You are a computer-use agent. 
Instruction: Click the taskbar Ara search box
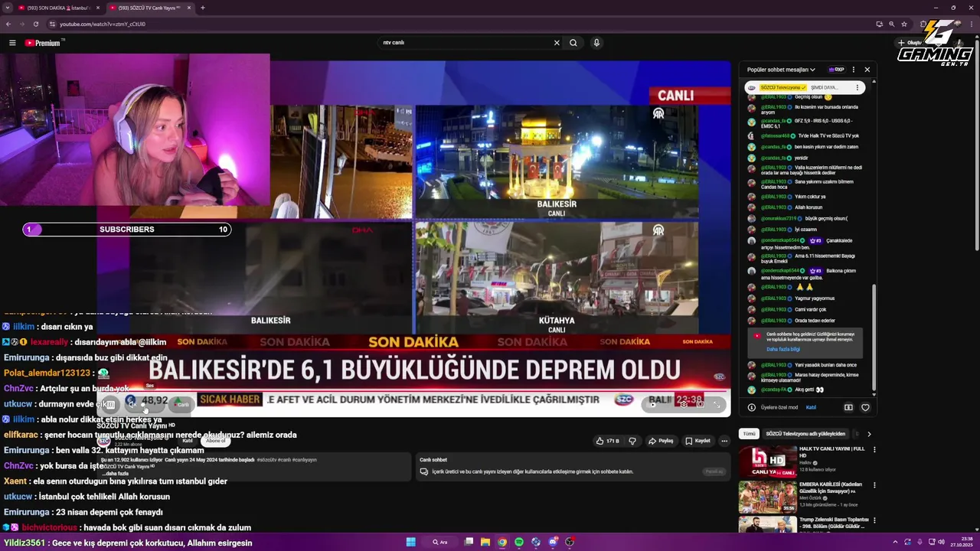click(441, 542)
